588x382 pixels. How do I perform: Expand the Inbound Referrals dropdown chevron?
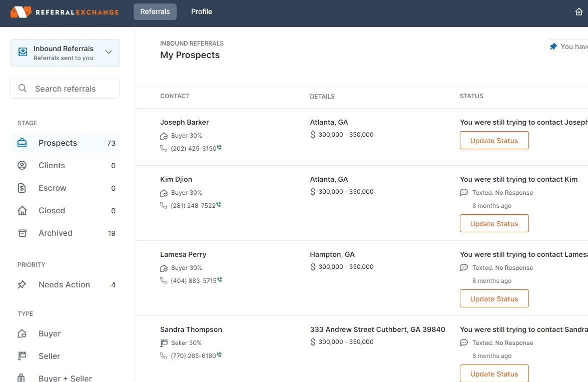(109, 52)
